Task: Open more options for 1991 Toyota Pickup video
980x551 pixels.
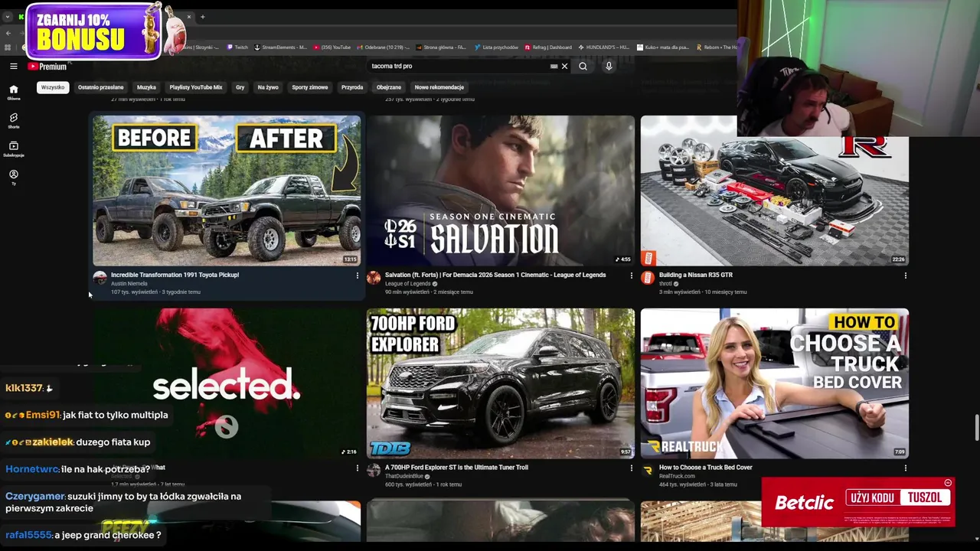Action: 357,275
